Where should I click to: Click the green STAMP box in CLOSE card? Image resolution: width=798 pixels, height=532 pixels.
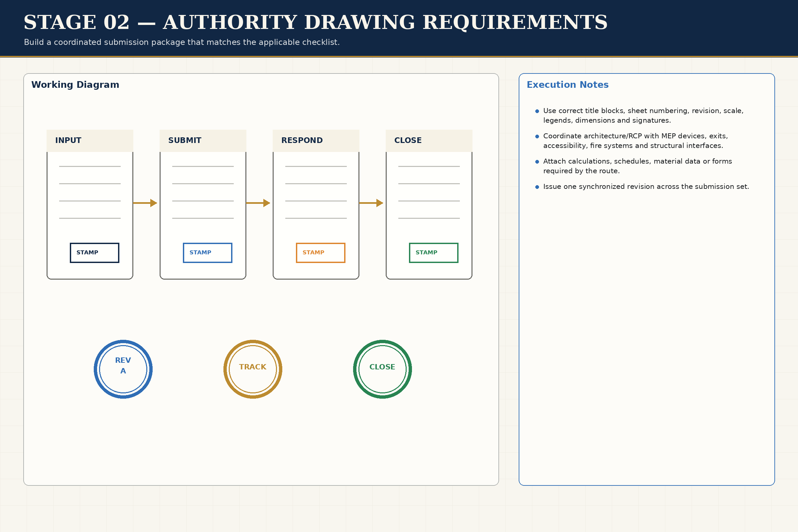tap(434, 253)
